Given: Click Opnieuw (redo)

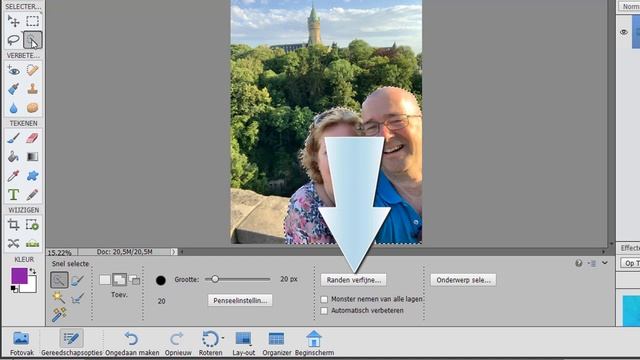Looking at the screenshot, I should pos(178,343).
